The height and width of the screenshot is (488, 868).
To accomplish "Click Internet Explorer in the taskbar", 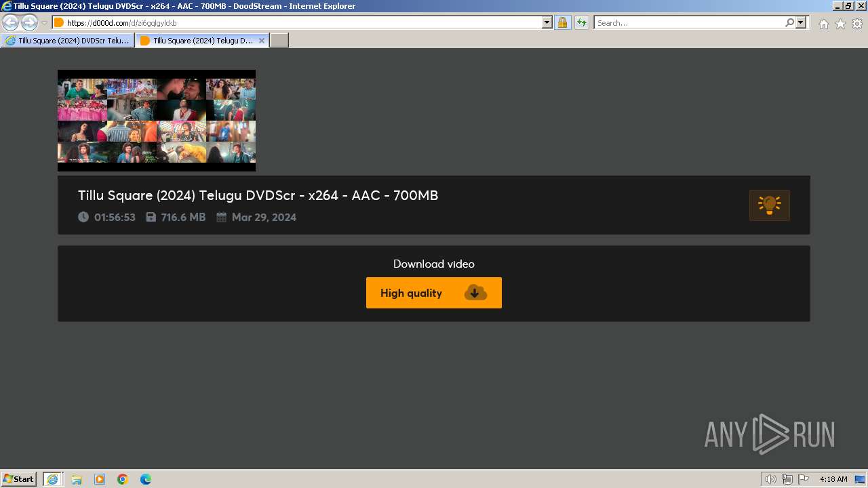I will coord(53,479).
